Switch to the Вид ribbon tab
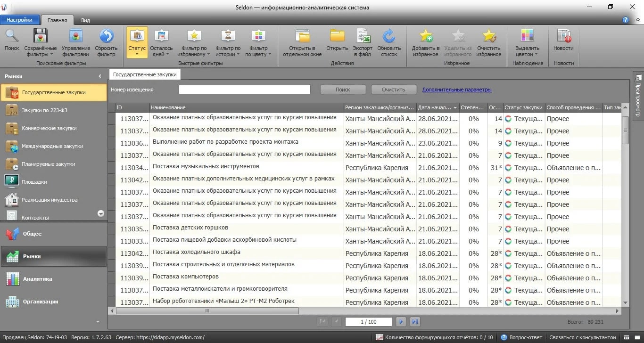Screen dimensions: 644x343 coord(85,20)
